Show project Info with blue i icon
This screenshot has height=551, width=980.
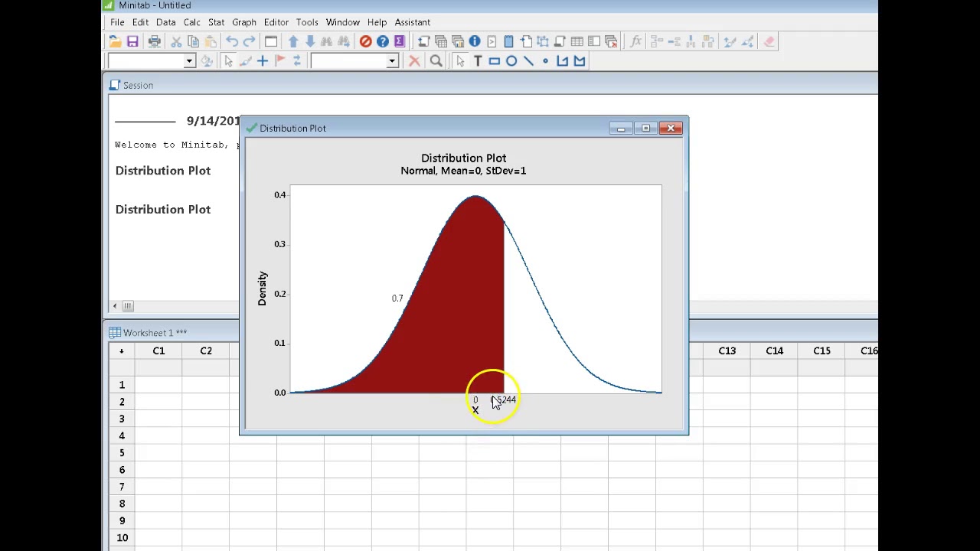(475, 41)
